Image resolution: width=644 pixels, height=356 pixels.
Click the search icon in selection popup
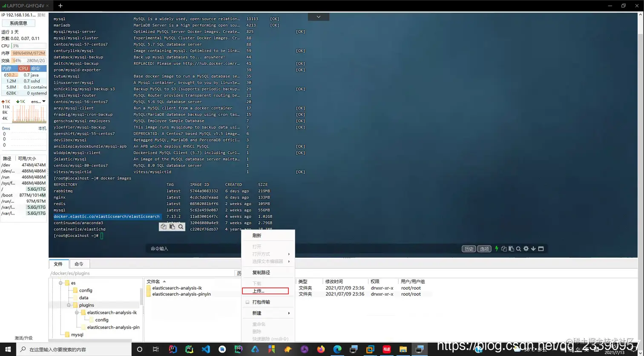point(181,227)
